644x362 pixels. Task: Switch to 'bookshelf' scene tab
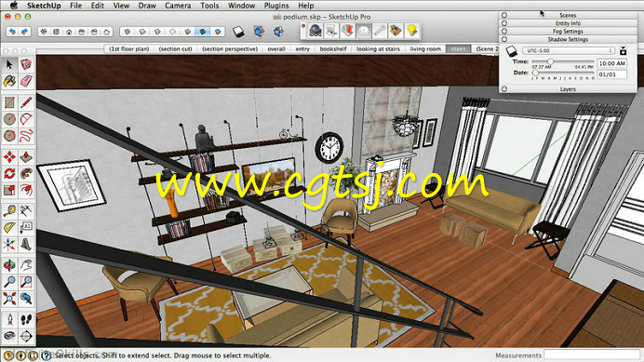click(x=333, y=49)
